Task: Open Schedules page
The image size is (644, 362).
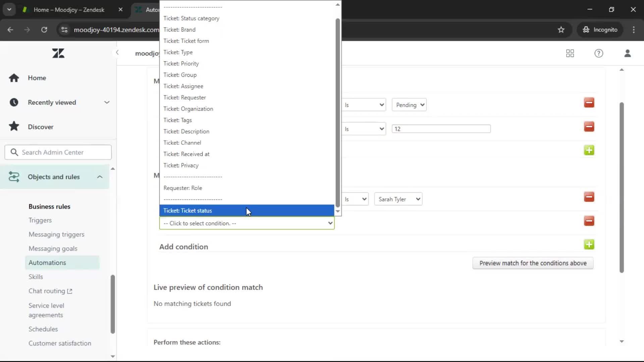Action: (43, 329)
